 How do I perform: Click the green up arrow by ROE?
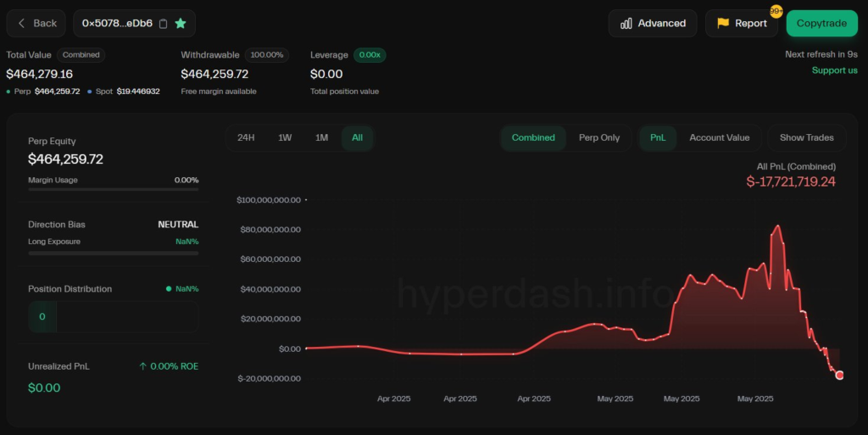[143, 366]
